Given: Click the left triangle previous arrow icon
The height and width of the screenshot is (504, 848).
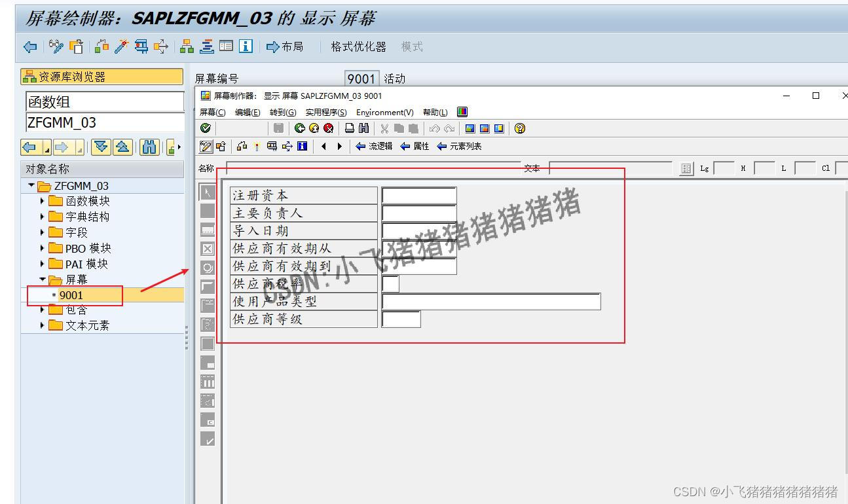Looking at the screenshot, I should pyautogui.click(x=323, y=146).
